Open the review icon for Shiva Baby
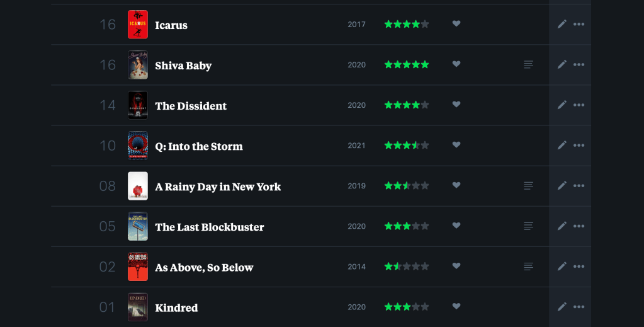 (529, 64)
